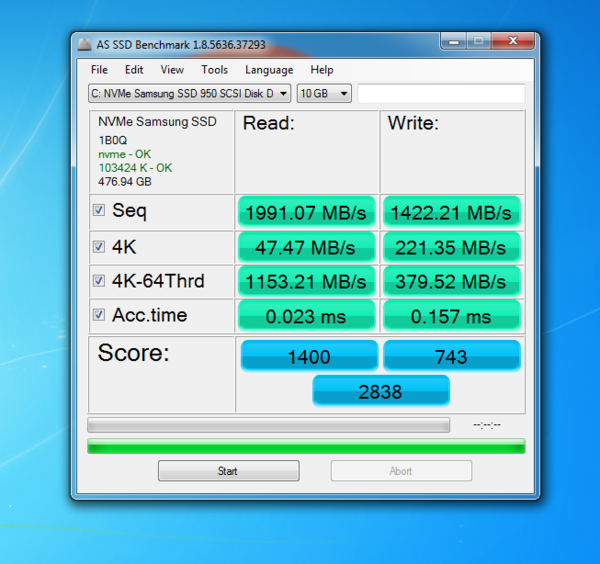This screenshot has width=600, height=564.
Task: Click the Seq write result 1422.21 MB/s
Action: point(452,212)
